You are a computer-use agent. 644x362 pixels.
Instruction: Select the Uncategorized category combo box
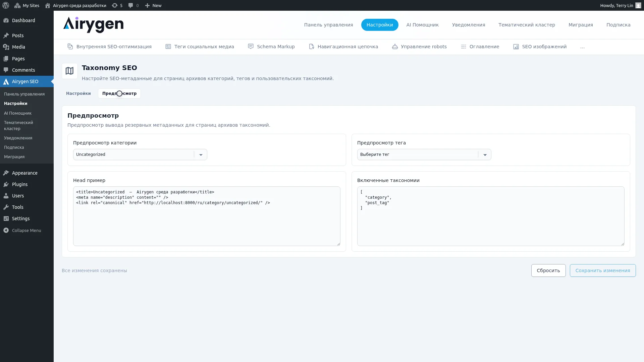pos(140,155)
